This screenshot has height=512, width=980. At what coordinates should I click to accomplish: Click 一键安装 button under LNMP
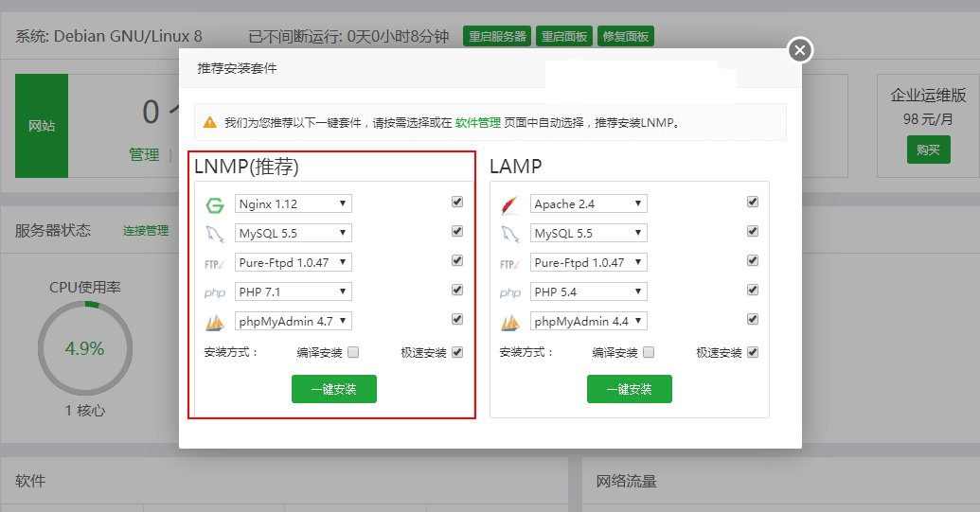(x=334, y=389)
